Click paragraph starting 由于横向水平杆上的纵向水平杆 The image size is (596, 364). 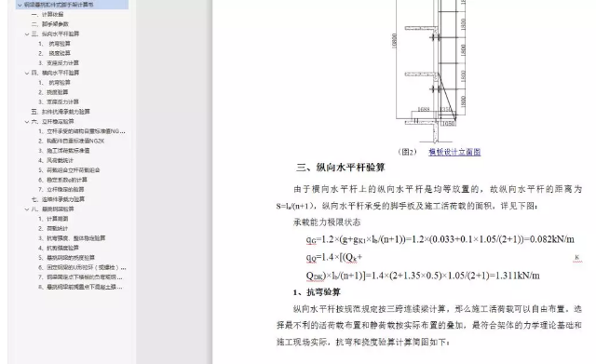pyautogui.click(x=429, y=197)
